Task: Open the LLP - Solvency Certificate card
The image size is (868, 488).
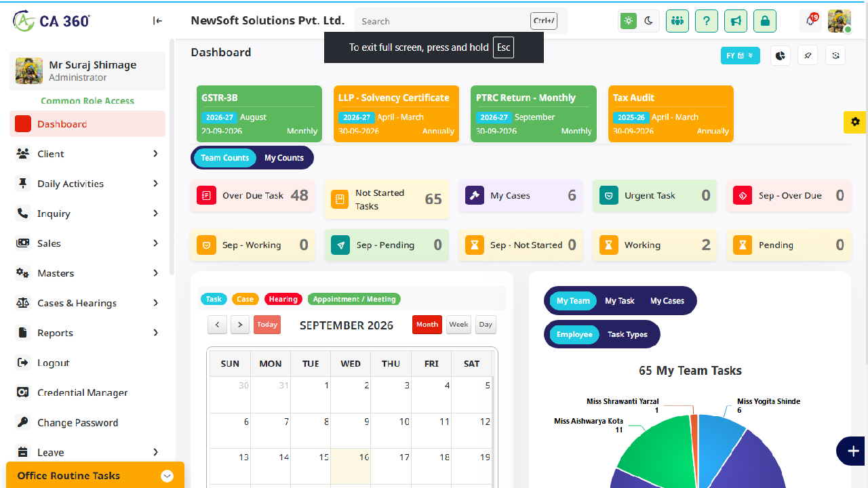Action: 396,114
